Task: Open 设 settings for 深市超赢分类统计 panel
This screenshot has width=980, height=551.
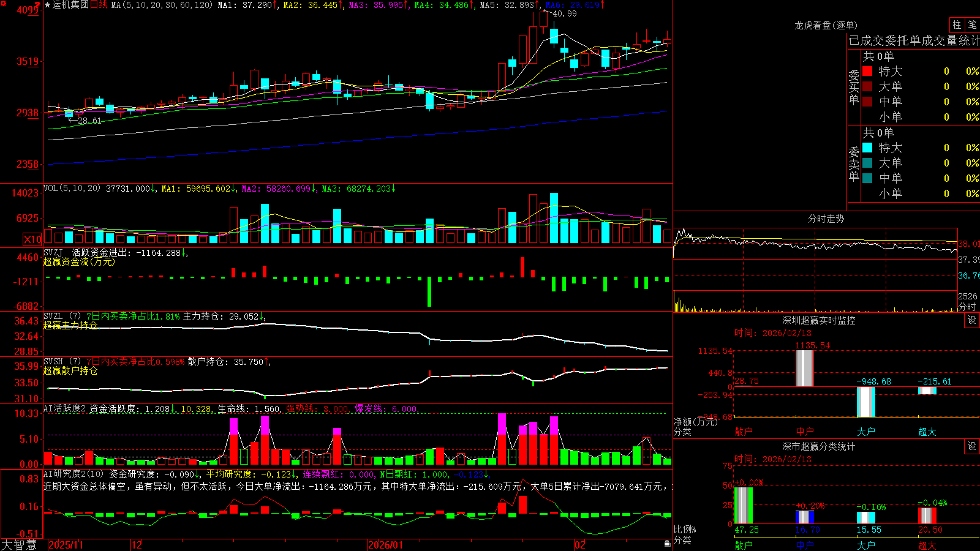Action: click(972, 446)
